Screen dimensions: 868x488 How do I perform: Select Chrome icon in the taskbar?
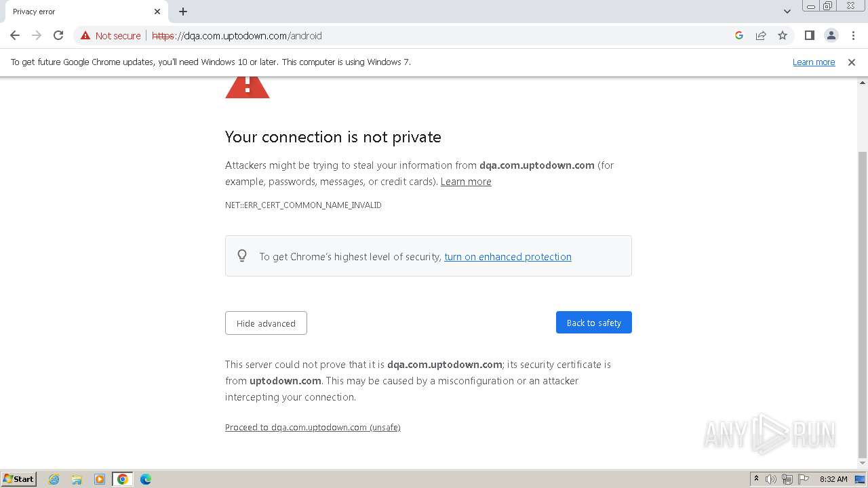point(122,479)
